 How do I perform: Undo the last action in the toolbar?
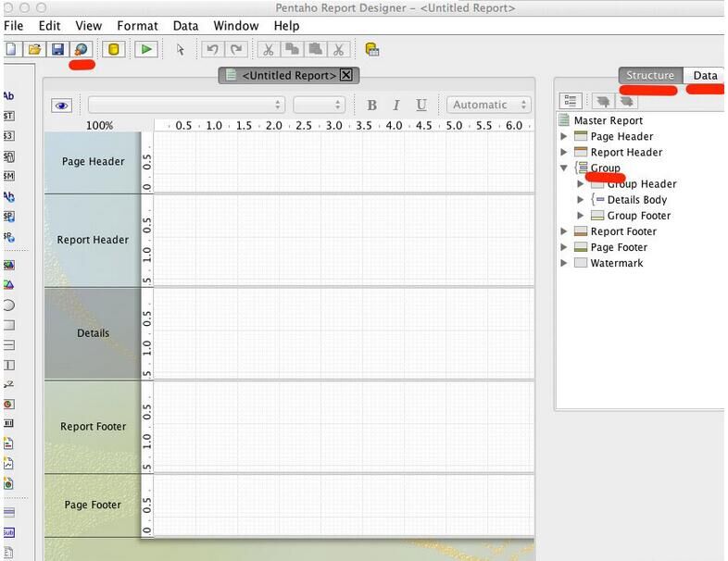[x=213, y=49]
